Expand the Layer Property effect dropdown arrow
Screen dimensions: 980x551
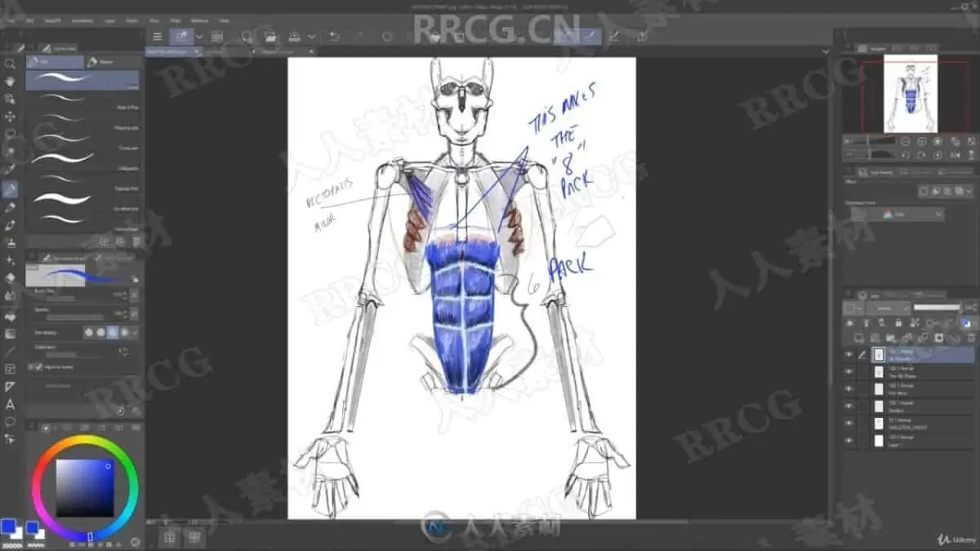[x=969, y=191]
